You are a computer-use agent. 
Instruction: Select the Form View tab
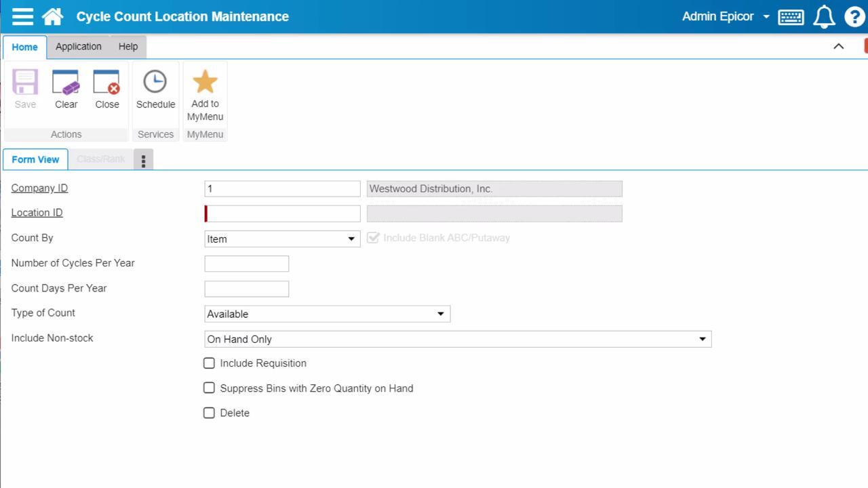[35, 159]
